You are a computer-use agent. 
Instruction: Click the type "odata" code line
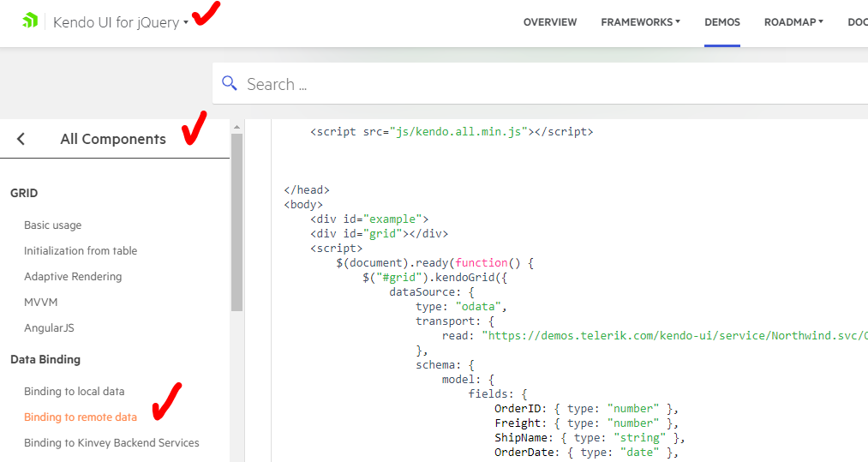(x=461, y=307)
